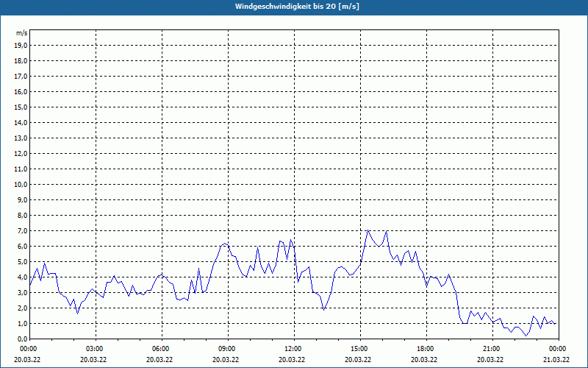
Task: Select the y-axis label "1,0"
Action: pos(23,323)
